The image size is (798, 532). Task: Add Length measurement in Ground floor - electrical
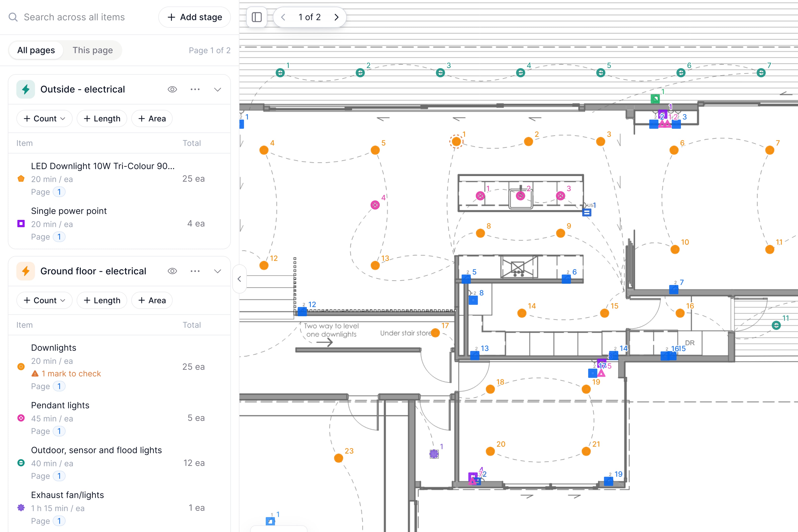[x=102, y=300]
